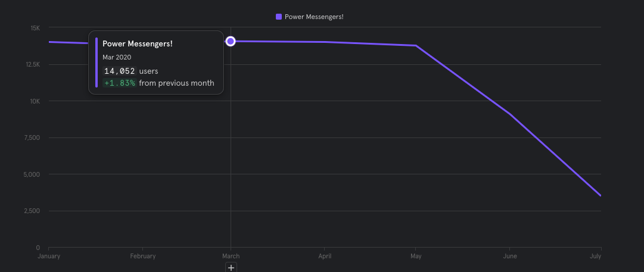Click the March x-axis label
Image resolution: width=644 pixels, height=272 pixels.
pyautogui.click(x=231, y=256)
